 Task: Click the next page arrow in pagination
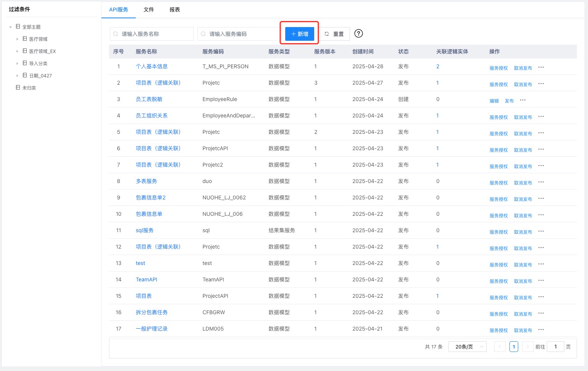527,347
